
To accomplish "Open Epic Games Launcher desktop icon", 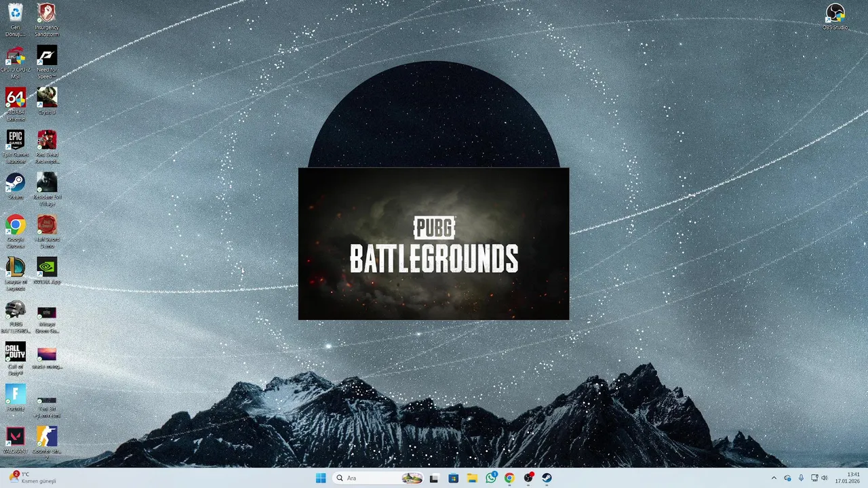I will pyautogui.click(x=15, y=146).
